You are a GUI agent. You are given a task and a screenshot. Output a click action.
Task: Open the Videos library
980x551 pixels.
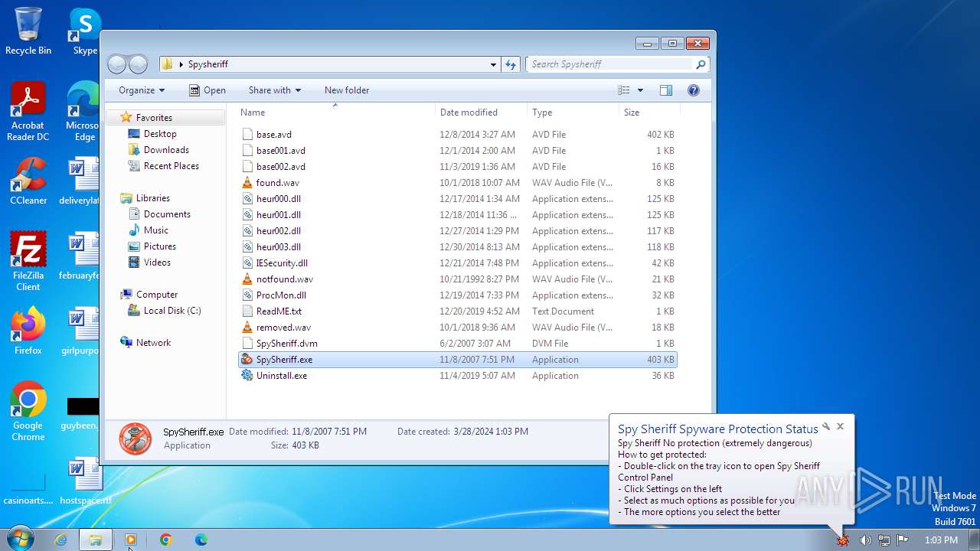(x=157, y=262)
